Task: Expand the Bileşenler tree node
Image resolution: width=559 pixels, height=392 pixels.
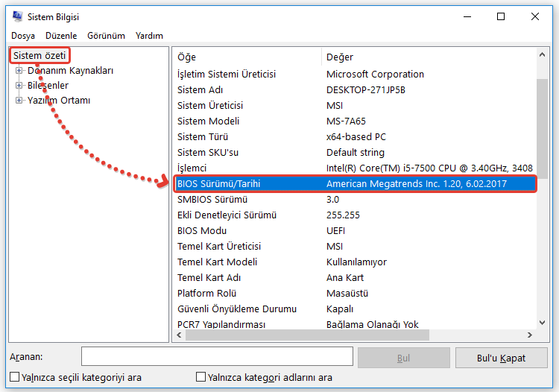Action: [19, 86]
